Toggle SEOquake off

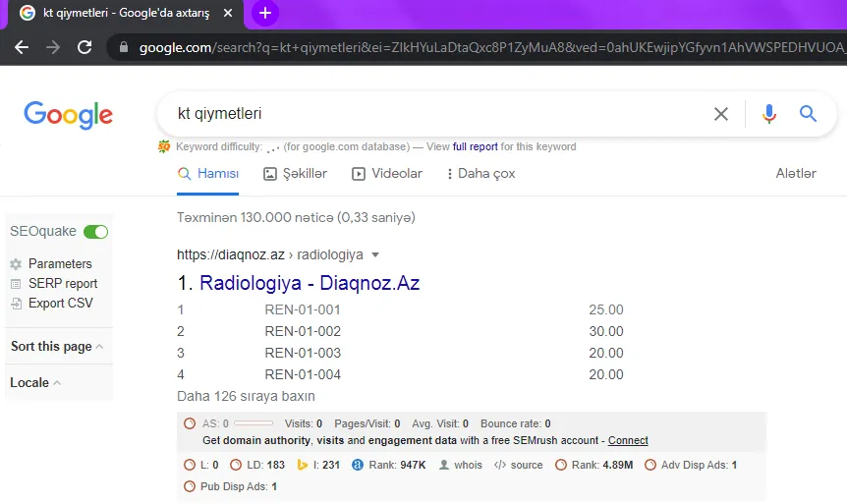tap(96, 232)
